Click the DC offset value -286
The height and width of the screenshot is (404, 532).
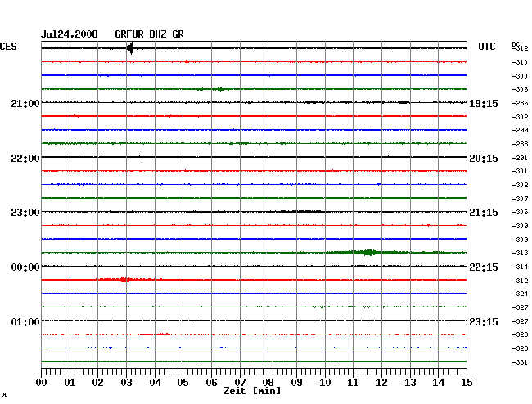pyautogui.click(x=520, y=103)
